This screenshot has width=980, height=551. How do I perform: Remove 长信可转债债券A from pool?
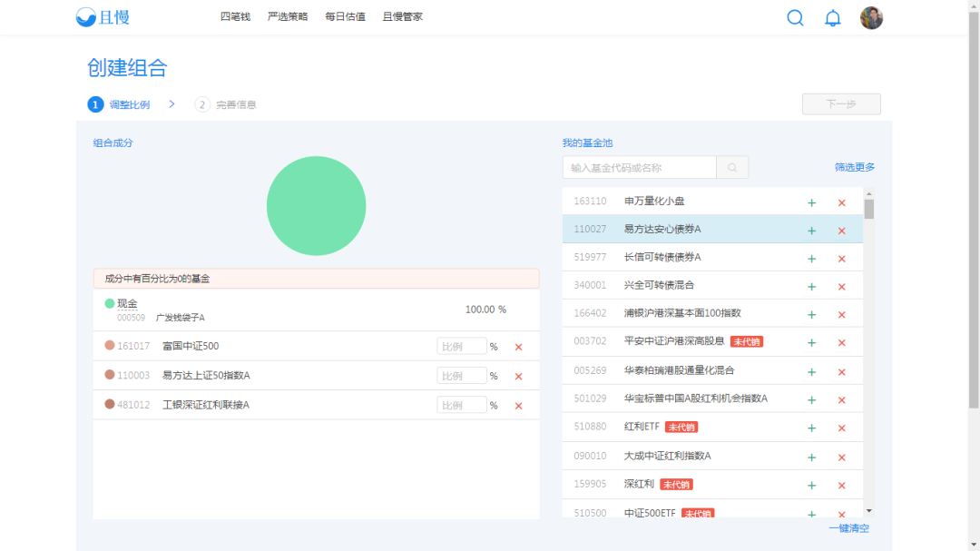(841, 259)
